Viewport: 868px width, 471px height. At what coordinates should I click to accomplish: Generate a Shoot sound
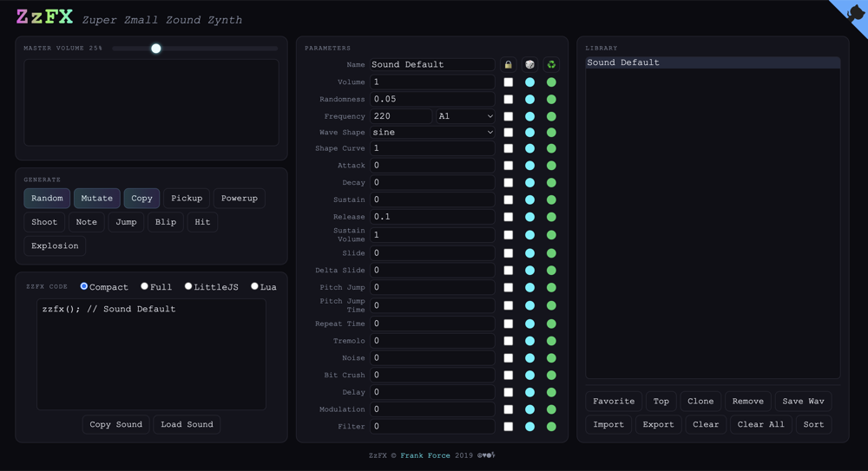(44, 222)
